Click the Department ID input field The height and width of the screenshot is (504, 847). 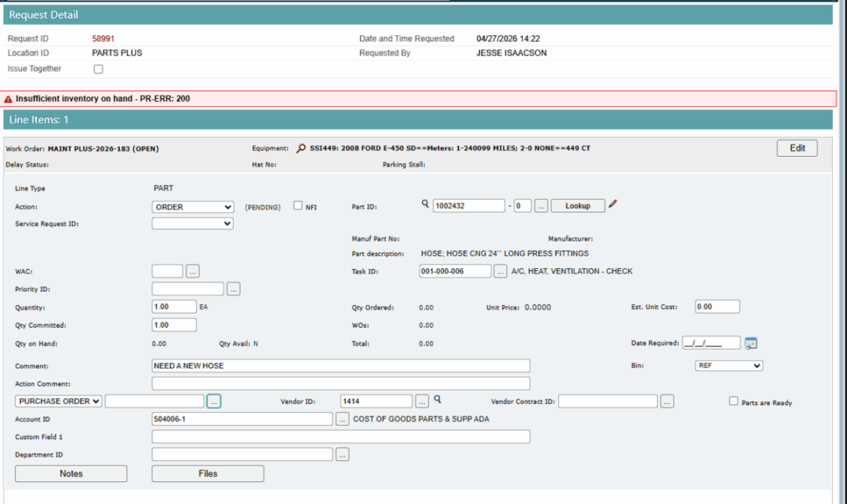pyautogui.click(x=242, y=455)
